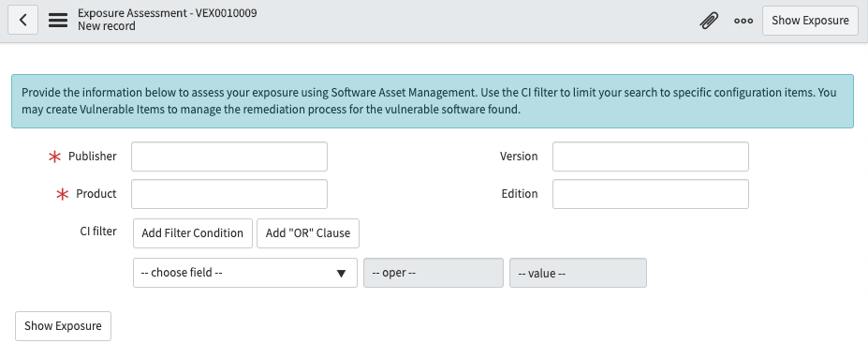This screenshot has height=359, width=868.
Task: Click the disabled oper selector
Action: [x=434, y=273]
